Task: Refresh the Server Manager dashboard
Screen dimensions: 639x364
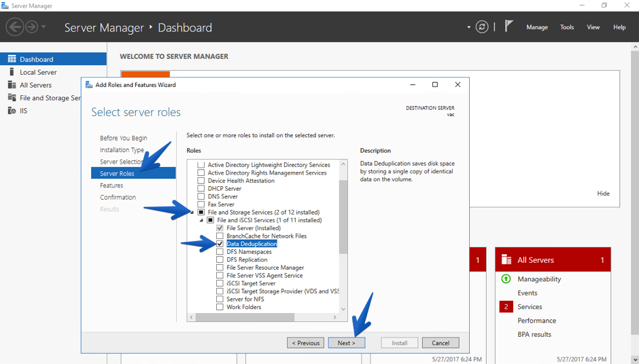Action: coord(482,27)
